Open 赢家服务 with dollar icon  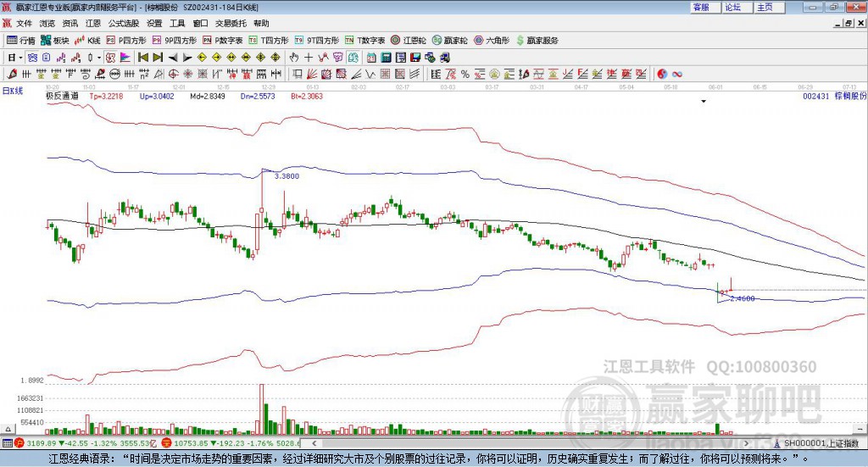click(x=537, y=41)
